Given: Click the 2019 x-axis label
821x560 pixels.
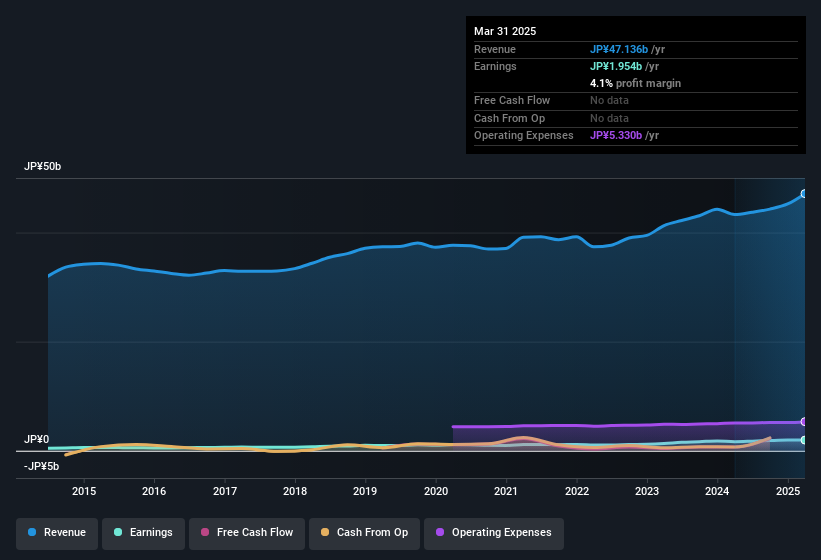Looking at the screenshot, I should (365, 491).
